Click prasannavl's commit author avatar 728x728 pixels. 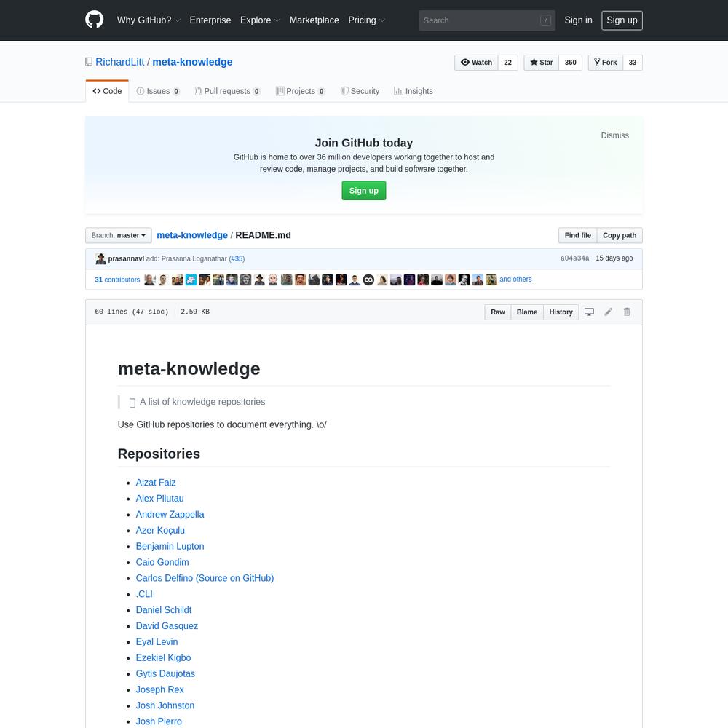[x=100, y=258]
